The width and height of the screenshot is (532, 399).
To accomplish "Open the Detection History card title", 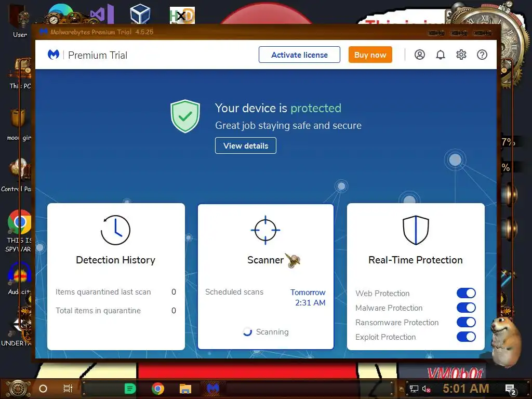I will click(116, 260).
